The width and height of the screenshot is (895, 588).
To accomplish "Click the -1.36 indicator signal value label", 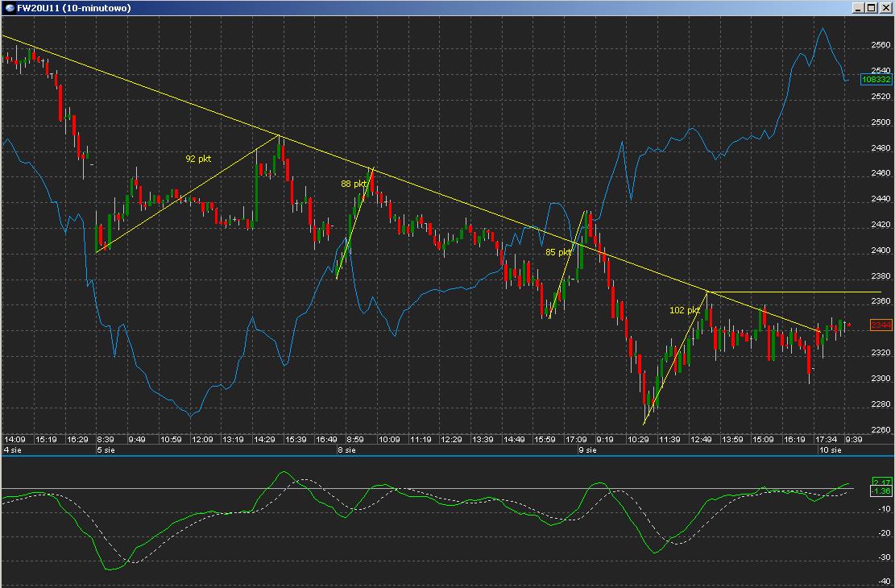I will click(881, 491).
